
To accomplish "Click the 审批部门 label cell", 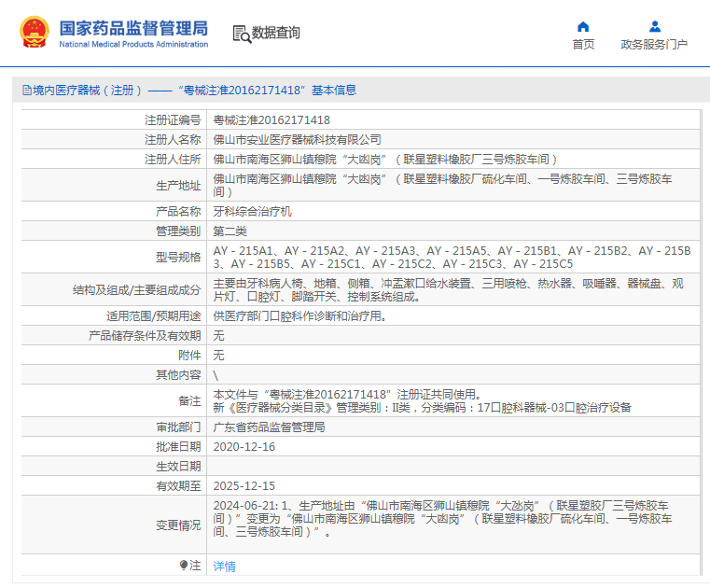I will (114, 427).
